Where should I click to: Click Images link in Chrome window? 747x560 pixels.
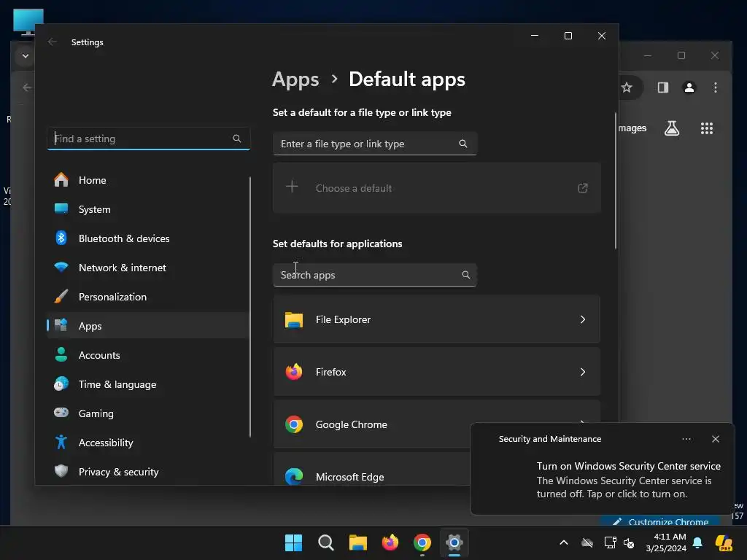pos(632,128)
